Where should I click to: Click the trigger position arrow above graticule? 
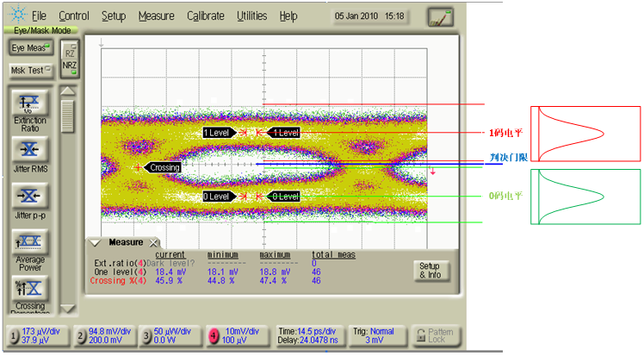[101, 42]
